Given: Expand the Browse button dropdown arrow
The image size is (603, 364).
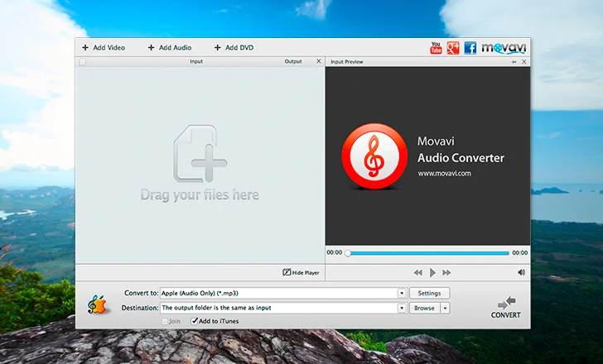Looking at the screenshot, I should [x=445, y=308].
